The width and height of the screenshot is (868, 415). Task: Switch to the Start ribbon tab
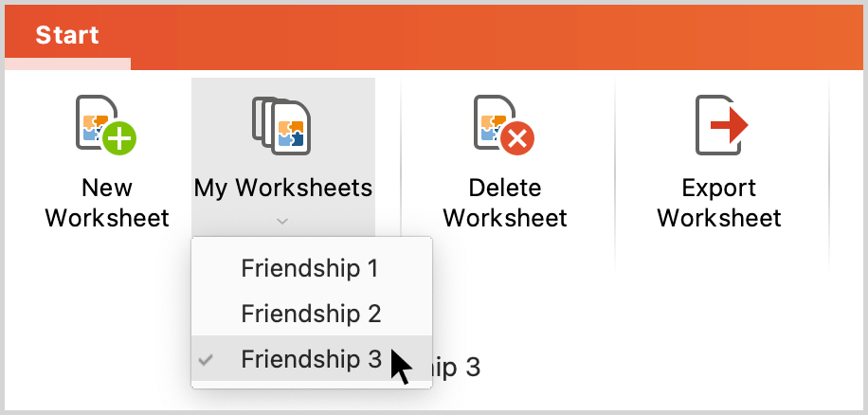(x=67, y=36)
